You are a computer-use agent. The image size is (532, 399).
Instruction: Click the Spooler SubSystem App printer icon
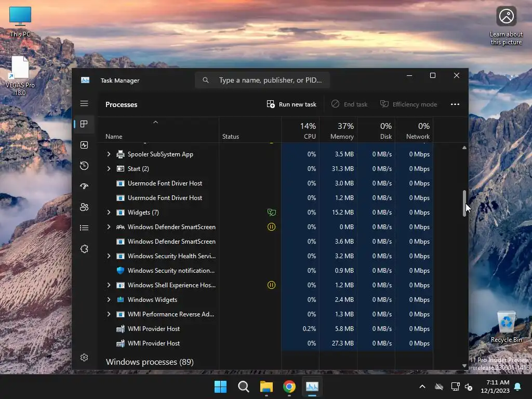click(121, 154)
